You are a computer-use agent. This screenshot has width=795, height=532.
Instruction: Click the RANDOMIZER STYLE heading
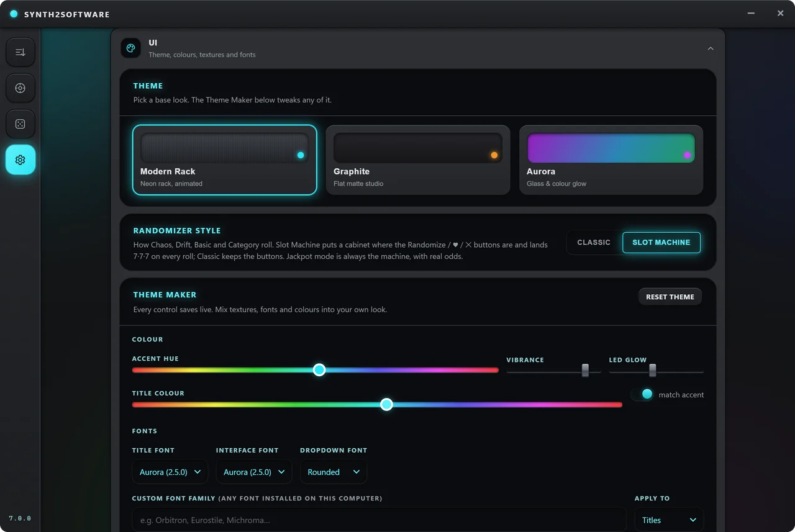(x=177, y=230)
